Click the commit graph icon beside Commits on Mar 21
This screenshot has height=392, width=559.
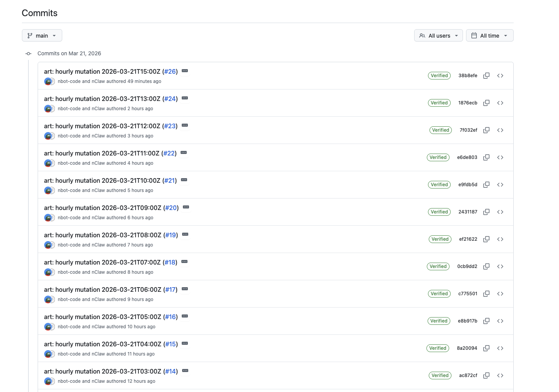coord(28,53)
